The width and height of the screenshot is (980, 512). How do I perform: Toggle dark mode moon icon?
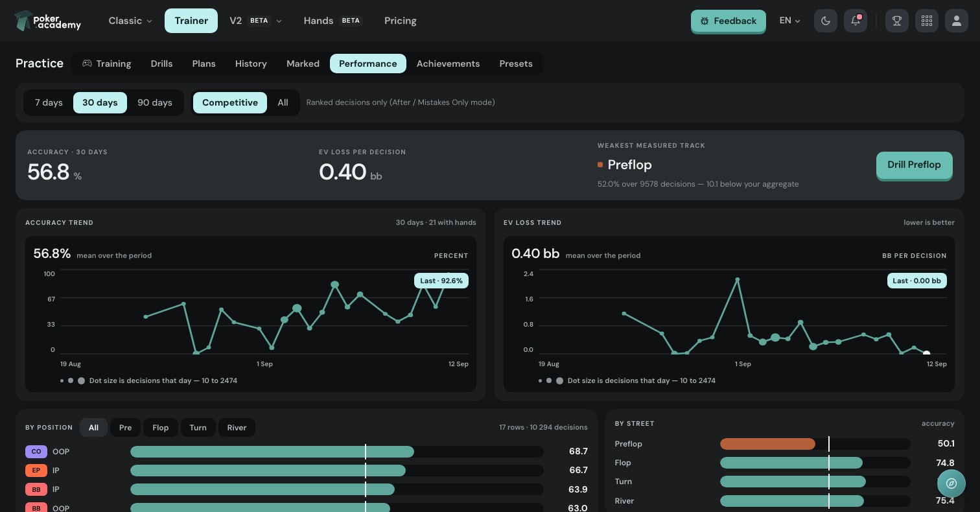pos(826,21)
